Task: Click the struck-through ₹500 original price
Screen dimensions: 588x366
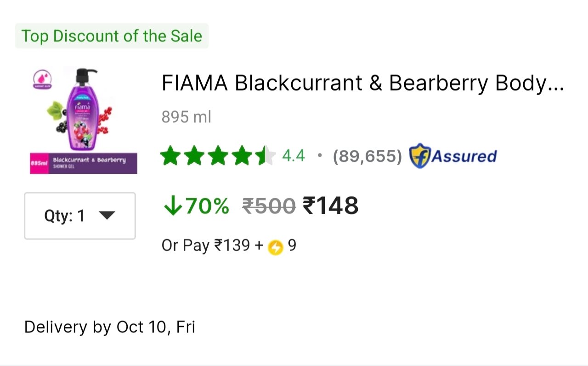Action: [x=269, y=206]
